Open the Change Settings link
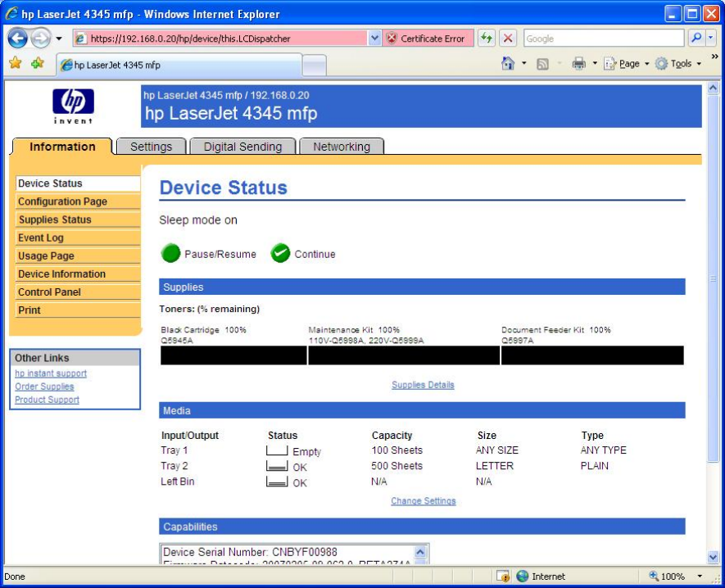 (x=423, y=500)
